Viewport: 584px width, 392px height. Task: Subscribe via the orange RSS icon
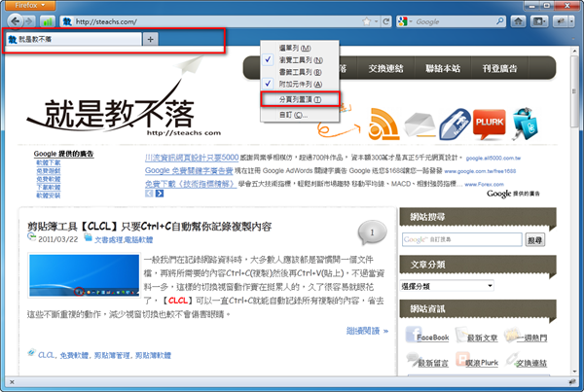pos(383,124)
